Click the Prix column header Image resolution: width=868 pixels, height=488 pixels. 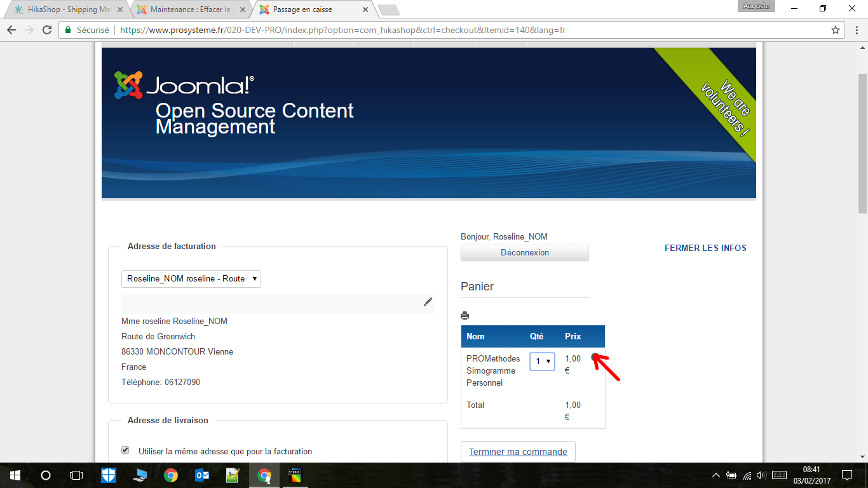click(x=573, y=336)
